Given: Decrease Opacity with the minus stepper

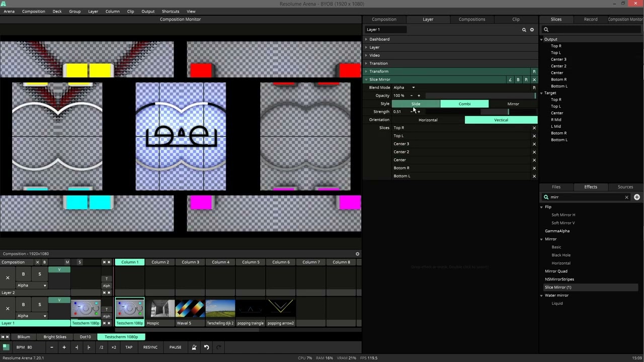Looking at the screenshot, I should (x=412, y=96).
